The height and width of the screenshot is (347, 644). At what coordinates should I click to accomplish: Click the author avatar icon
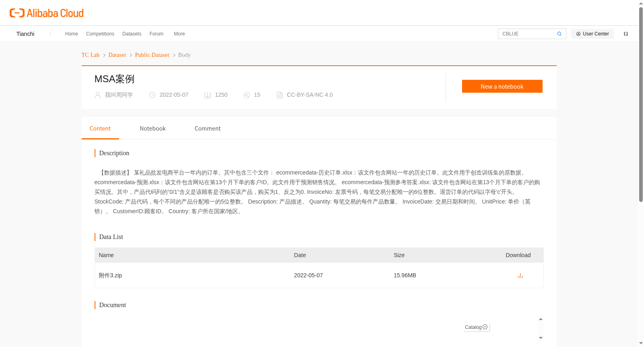tap(97, 95)
